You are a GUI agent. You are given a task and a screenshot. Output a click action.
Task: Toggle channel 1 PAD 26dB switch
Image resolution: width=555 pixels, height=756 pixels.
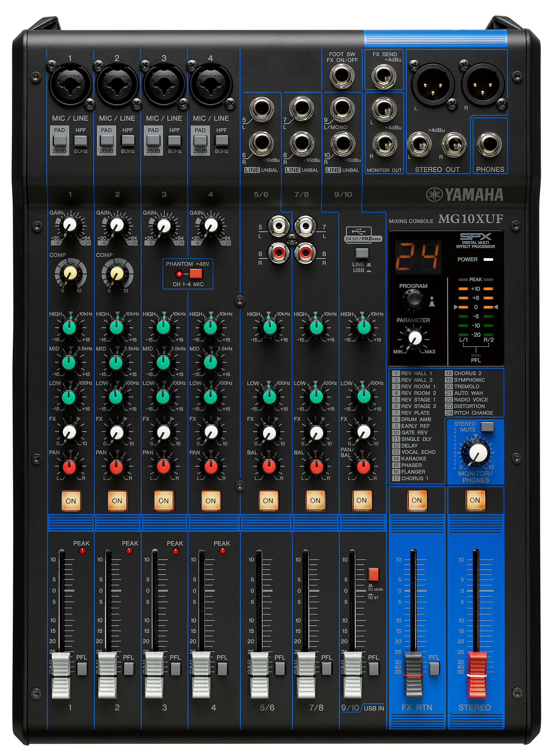click(60, 140)
